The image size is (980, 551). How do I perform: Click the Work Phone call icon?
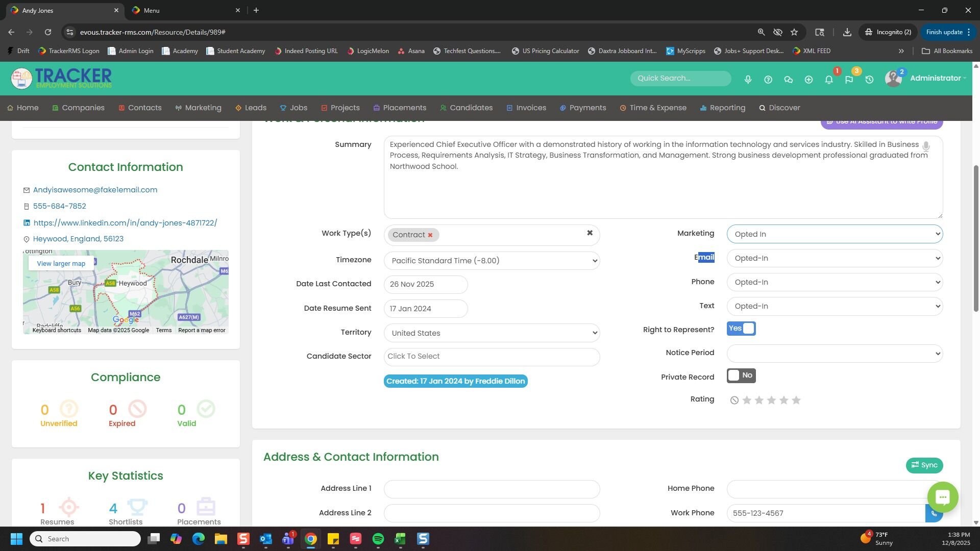(934, 513)
